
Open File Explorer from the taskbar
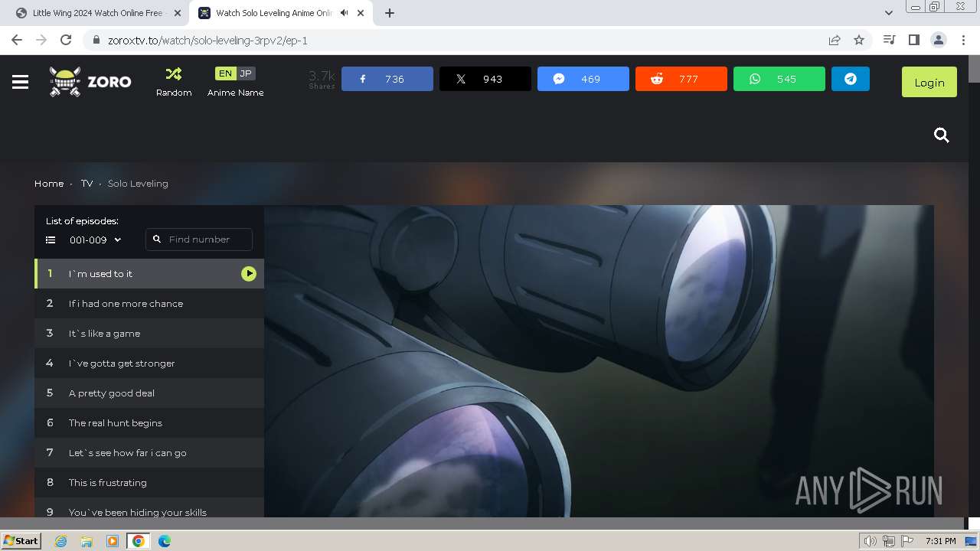[x=87, y=541]
